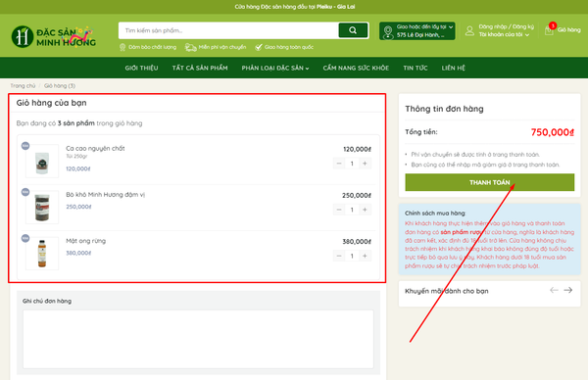Click the 380,000₫ line total
The width and height of the screenshot is (588, 380).
[357, 242]
